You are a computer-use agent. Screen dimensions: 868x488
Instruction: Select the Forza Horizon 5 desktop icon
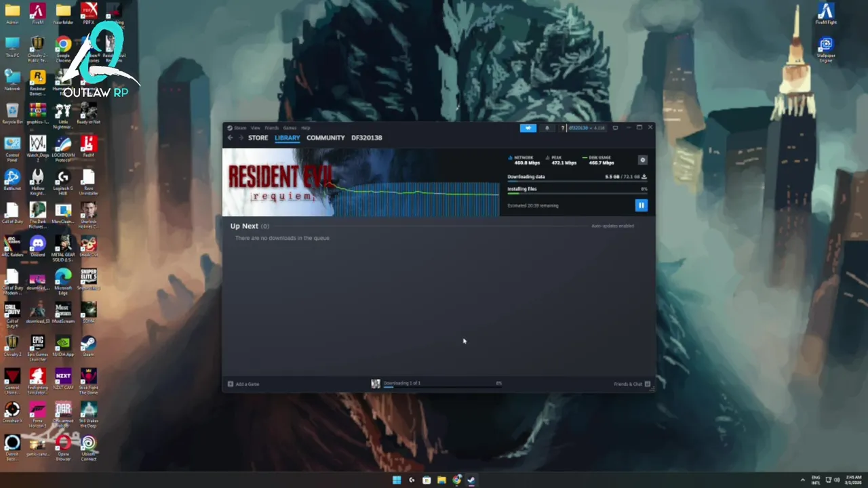[38, 415]
